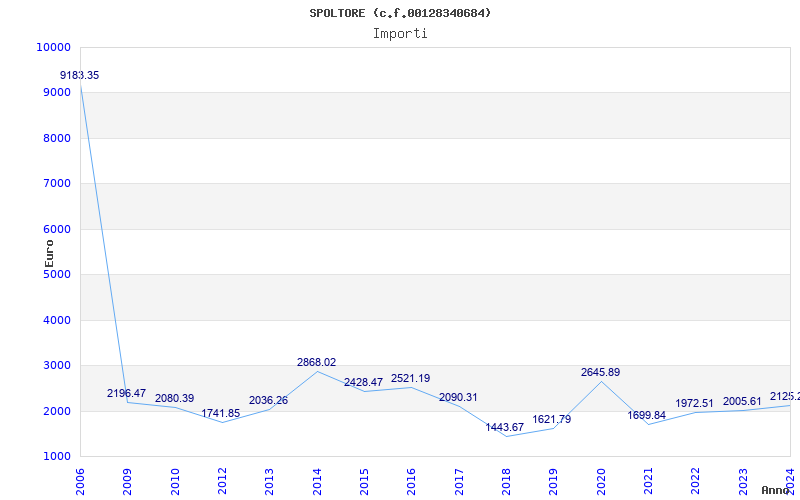The height and width of the screenshot is (500, 800).
Task: Click the 6000 y-axis tick label
Action: (56, 230)
